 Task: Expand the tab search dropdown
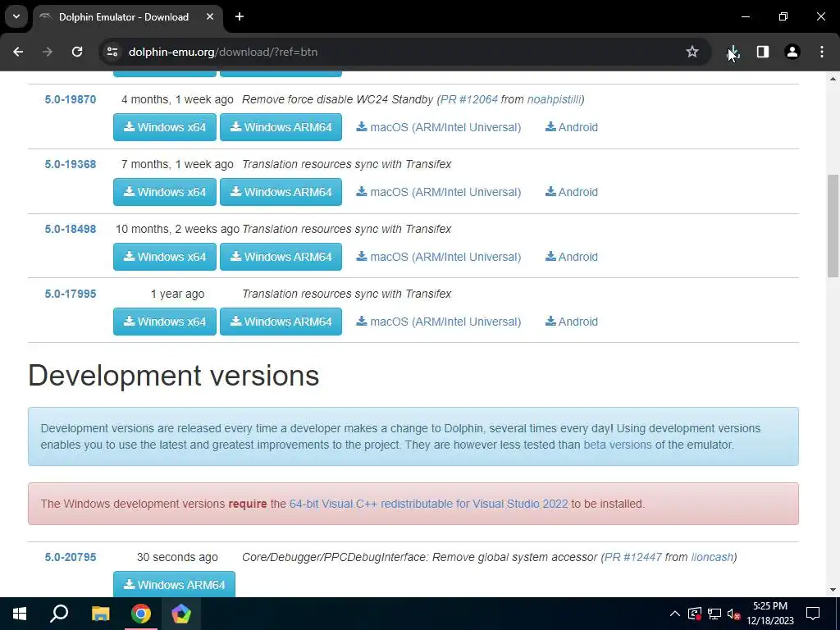[16, 16]
